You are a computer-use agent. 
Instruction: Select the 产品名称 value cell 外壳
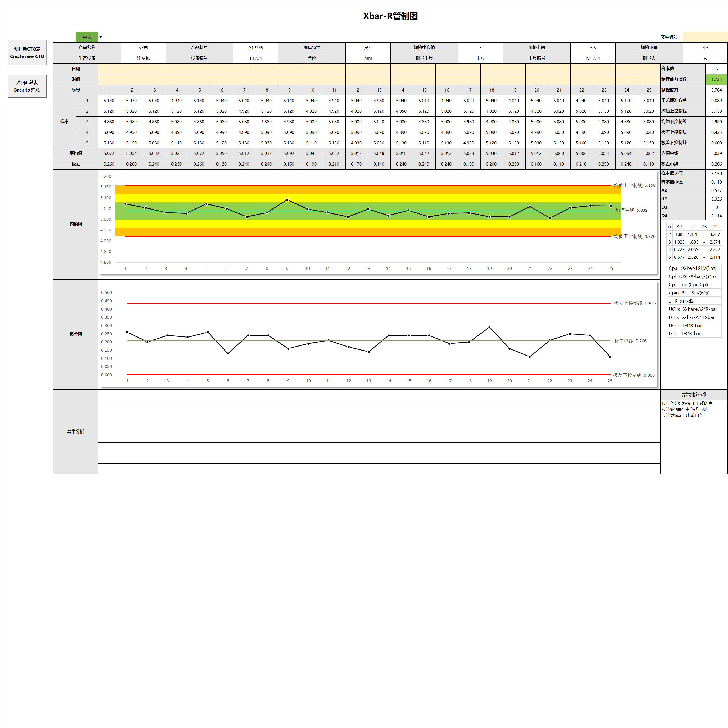pos(143,48)
